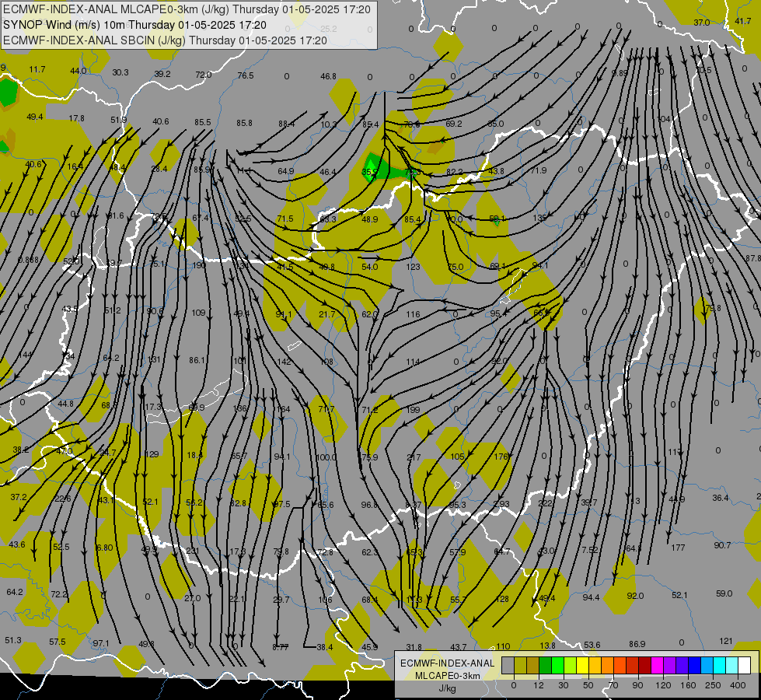Pick the cyan legend swatch

721,665
